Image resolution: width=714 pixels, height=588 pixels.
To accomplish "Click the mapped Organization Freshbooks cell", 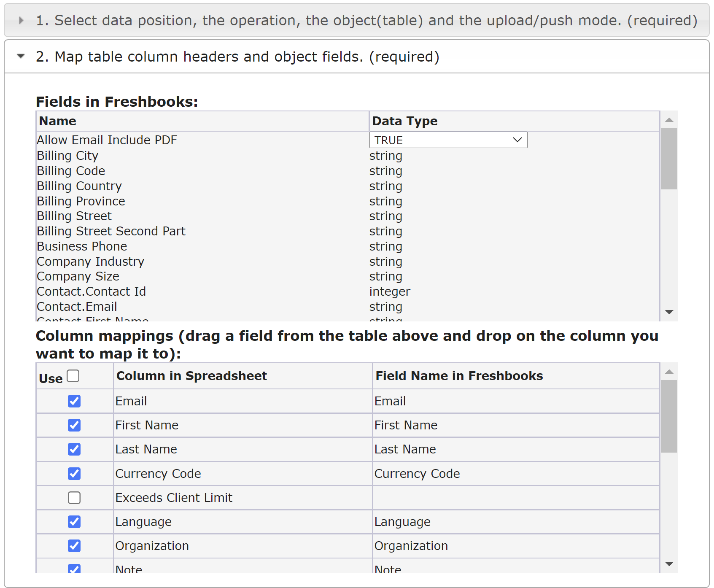I will [516, 546].
